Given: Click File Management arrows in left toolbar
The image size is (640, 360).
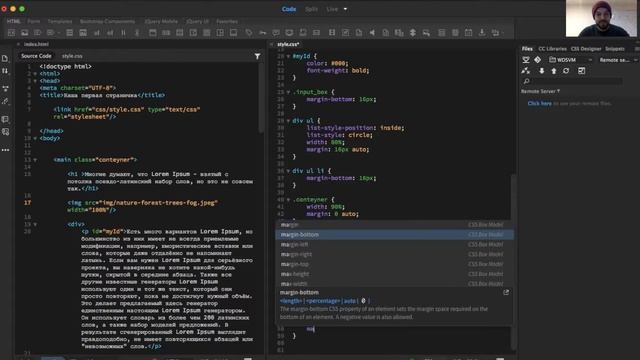Looking at the screenshot, I should 5,71.
